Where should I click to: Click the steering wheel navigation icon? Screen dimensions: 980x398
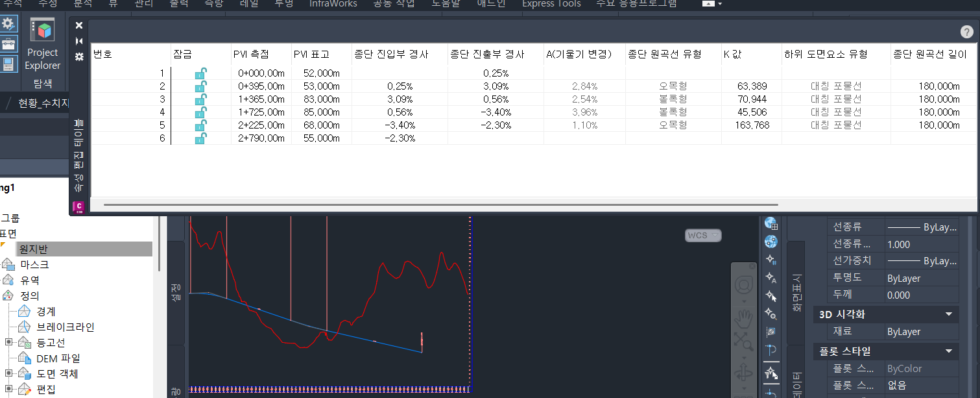pos(743,285)
